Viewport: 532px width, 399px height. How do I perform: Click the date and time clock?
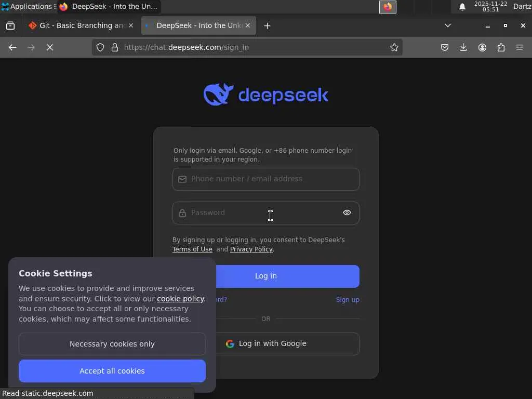(x=490, y=6)
